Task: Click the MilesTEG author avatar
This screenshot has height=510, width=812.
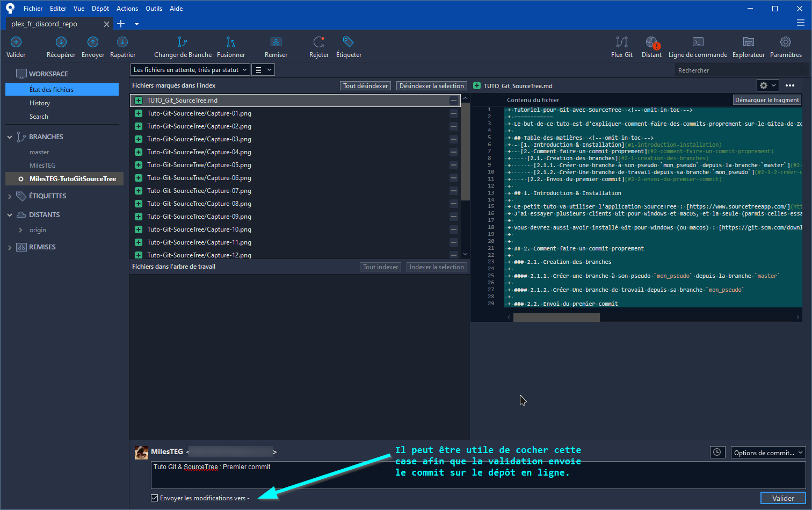Action: (141, 452)
